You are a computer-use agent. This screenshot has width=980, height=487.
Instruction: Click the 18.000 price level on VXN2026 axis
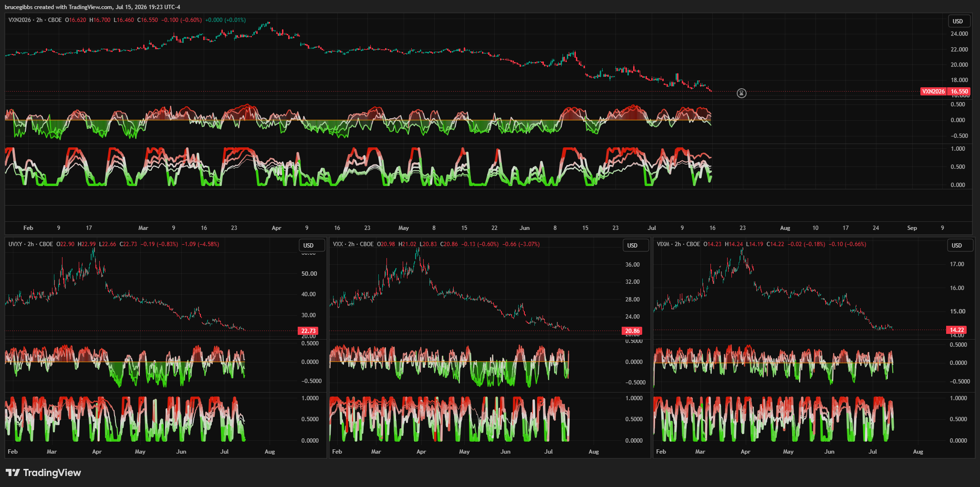[959, 80]
